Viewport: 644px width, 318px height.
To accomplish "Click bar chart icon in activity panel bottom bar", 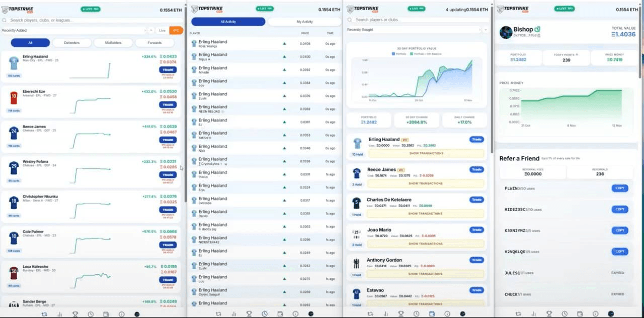I will click(x=234, y=314).
